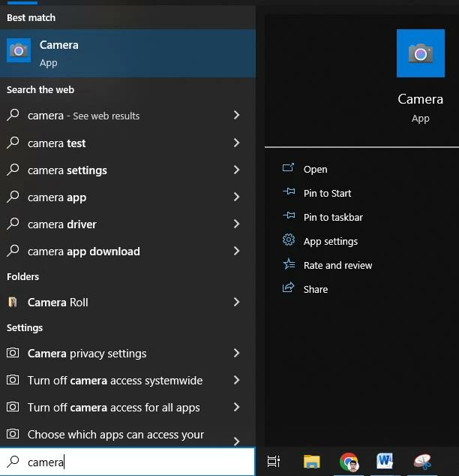Choose Pin to Start for Camera
Image resolution: width=459 pixels, height=476 pixels.
[327, 194]
